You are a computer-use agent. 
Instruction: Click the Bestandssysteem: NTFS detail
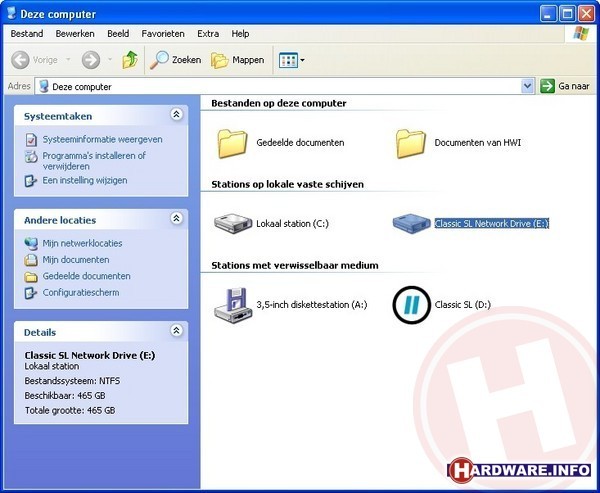coord(72,381)
